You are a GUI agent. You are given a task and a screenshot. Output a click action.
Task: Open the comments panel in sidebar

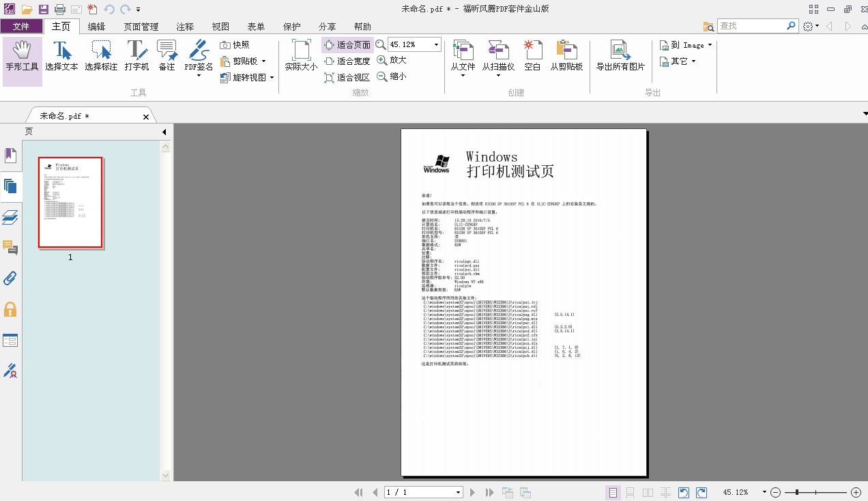point(10,247)
